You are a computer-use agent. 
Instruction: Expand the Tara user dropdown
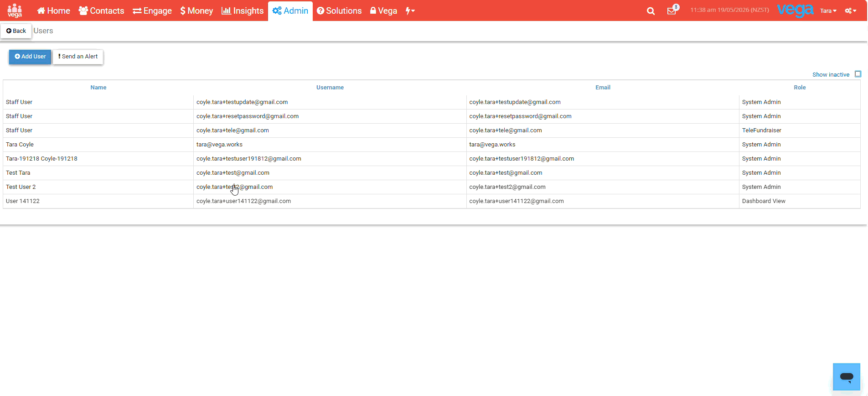(828, 11)
